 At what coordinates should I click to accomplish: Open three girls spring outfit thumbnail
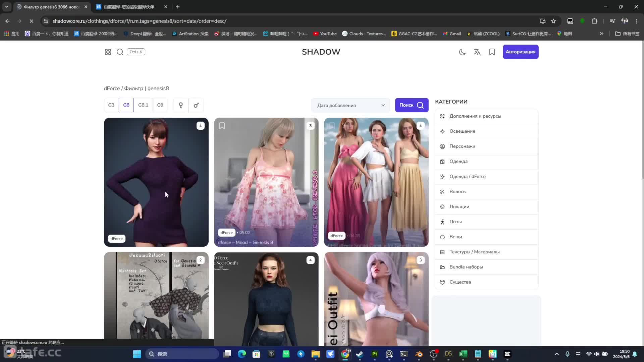[x=376, y=182]
